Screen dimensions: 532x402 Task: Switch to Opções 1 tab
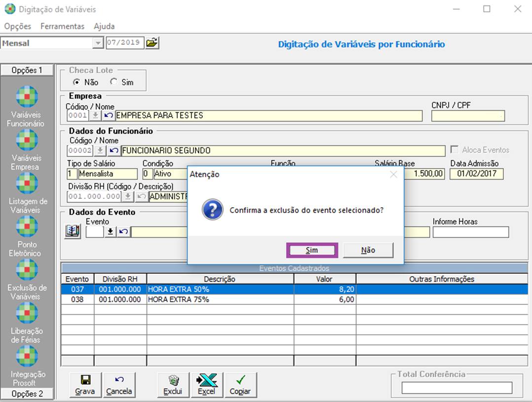[x=27, y=70]
